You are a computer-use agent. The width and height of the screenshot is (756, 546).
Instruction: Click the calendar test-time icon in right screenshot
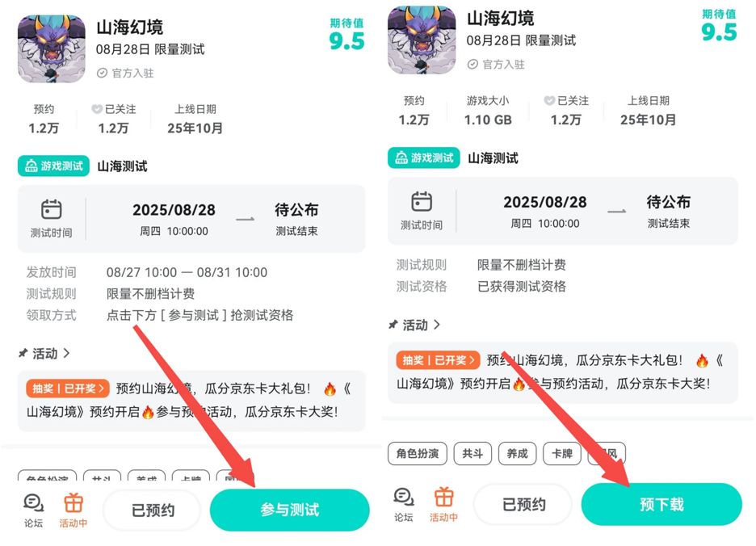[x=422, y=201]
